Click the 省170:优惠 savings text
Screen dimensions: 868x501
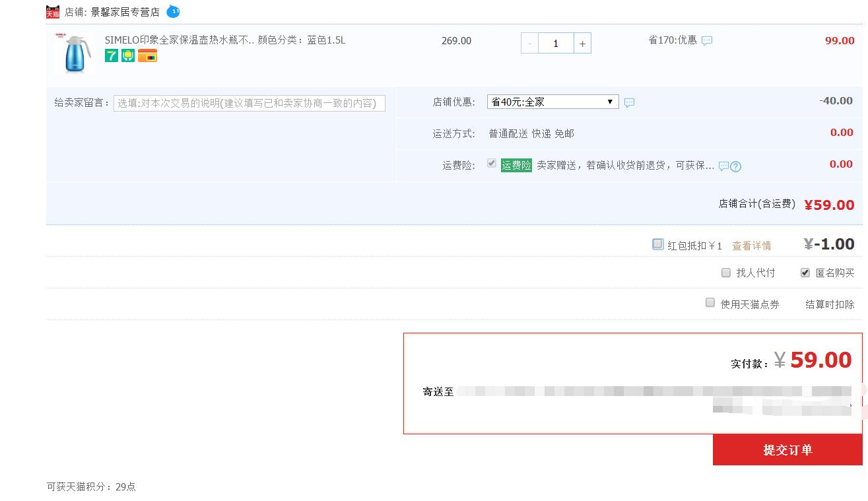pyautogui.click(x=673, y=40)
